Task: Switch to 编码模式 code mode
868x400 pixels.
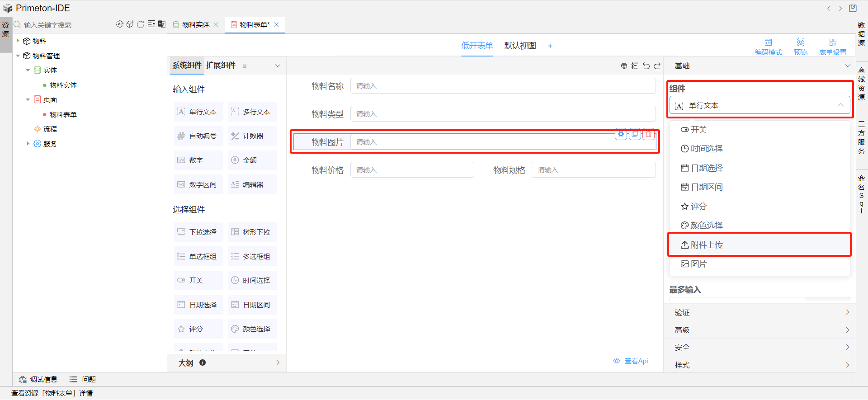Action: pos(768,46)
